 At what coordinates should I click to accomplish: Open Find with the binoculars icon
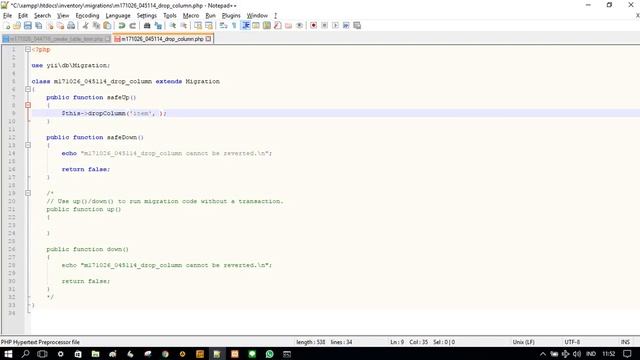coord(147,26)
